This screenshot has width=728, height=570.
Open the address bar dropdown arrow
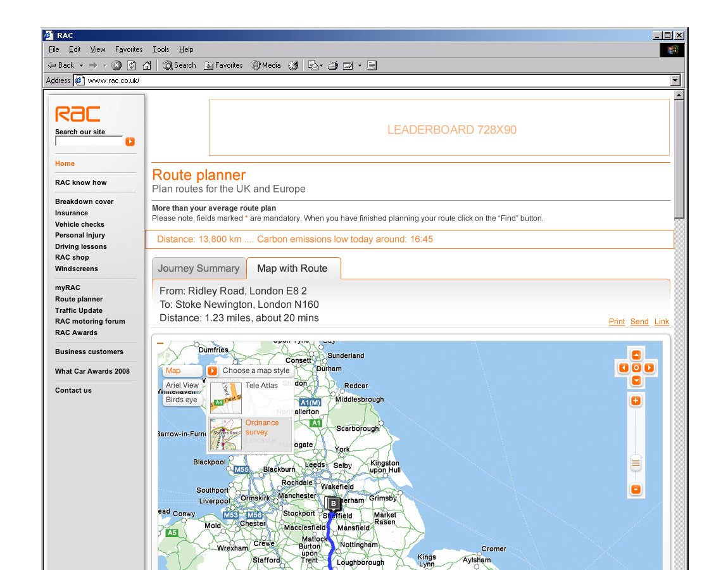click(x=675, y=80)
